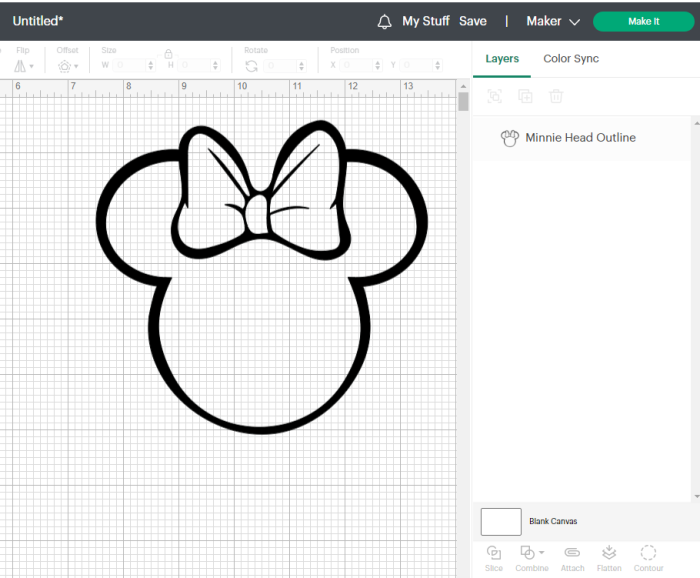700x578 pixels.
Task: Click the Attach tool
Action: click(x=572, y=558)
